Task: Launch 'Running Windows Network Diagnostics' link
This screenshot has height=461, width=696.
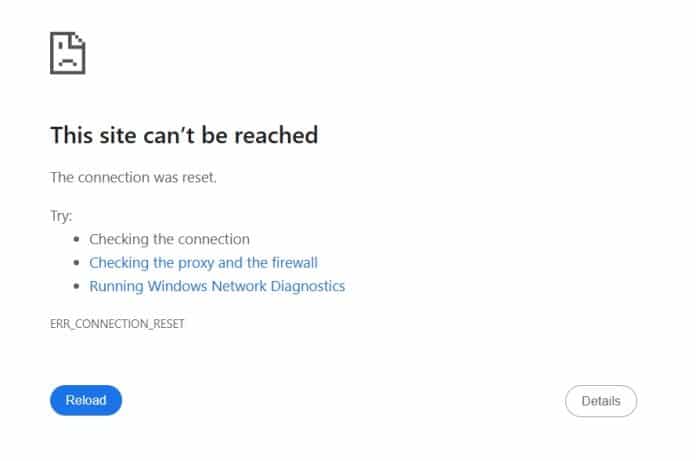Action: pyautogui.click(x=217, y=286)
